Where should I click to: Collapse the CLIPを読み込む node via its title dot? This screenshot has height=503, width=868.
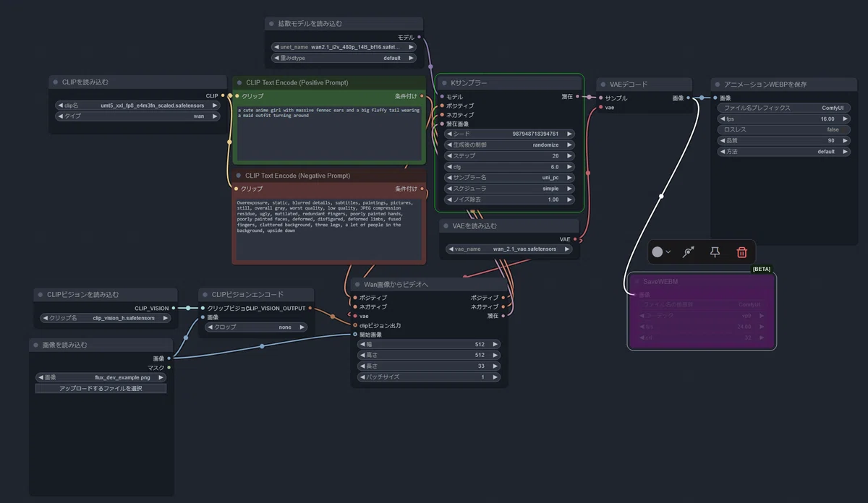coord(56,82)
